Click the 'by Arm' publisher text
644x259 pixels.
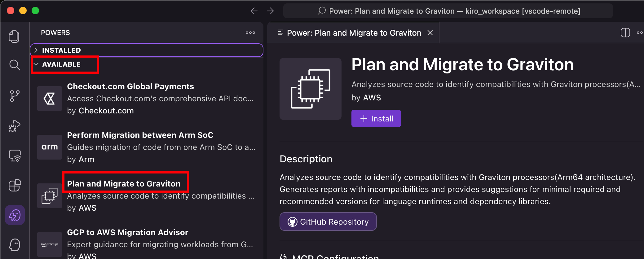(x=81, y=159)
